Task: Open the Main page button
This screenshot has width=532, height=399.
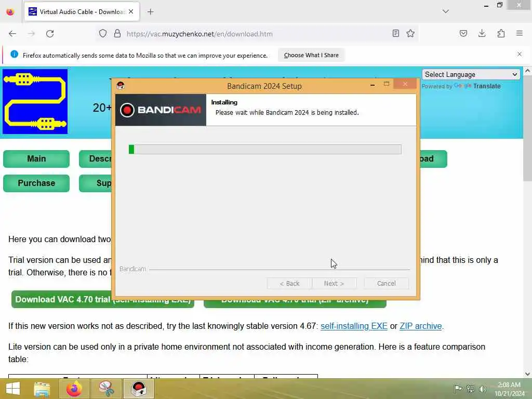Action: tap(36, 159)
